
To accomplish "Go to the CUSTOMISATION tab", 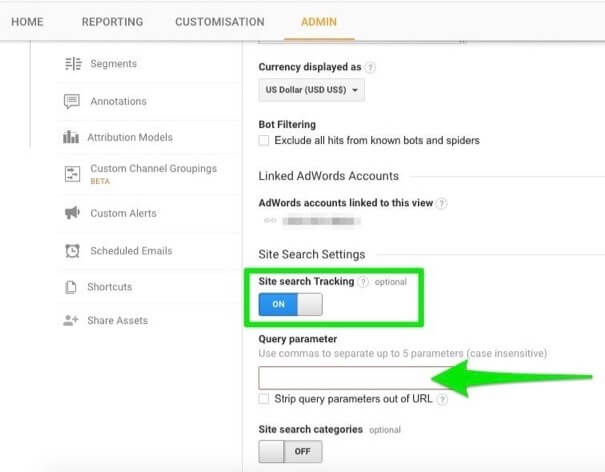I will [219, 22].
